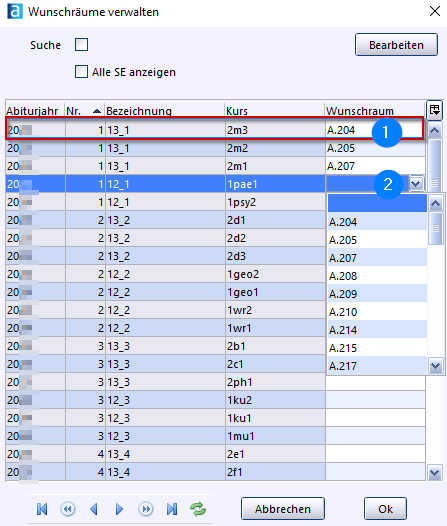Select the row with Kurs 2m1

215,166
